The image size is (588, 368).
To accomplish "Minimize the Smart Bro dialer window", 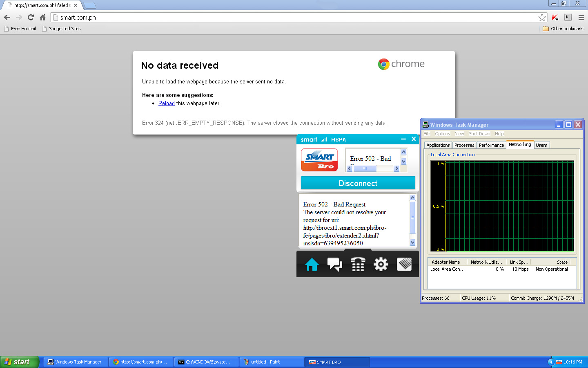I will coord(403,139).
